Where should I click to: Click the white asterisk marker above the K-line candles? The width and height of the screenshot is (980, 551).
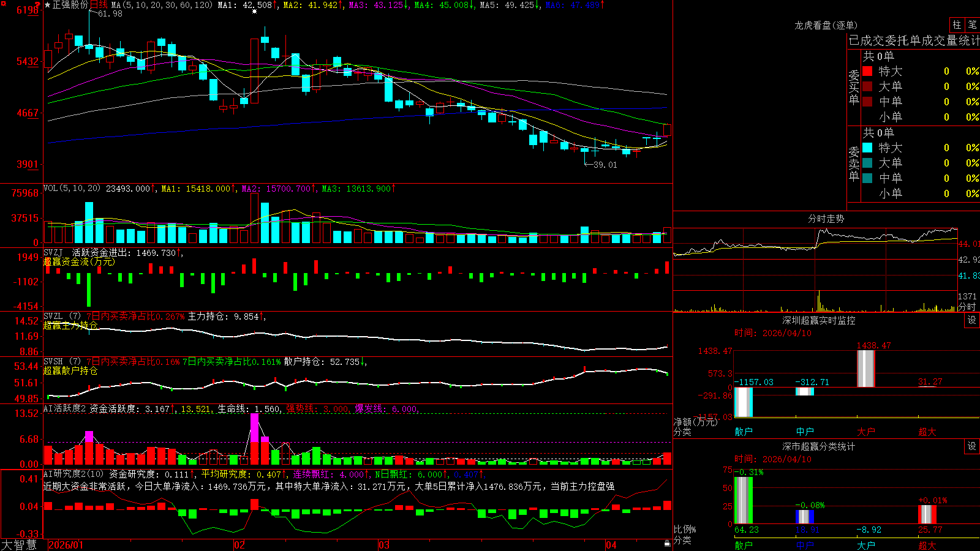[x=254, y=11]
